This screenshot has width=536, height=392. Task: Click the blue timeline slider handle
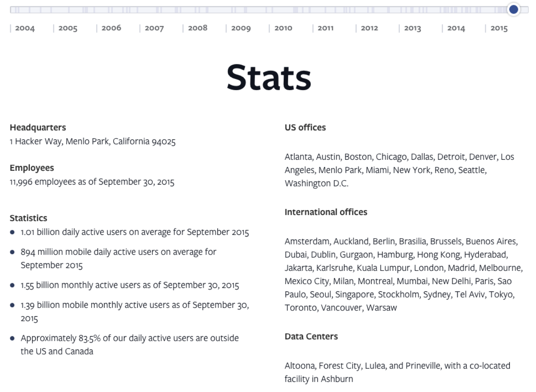pyautogui.click(x=513, y=9)
